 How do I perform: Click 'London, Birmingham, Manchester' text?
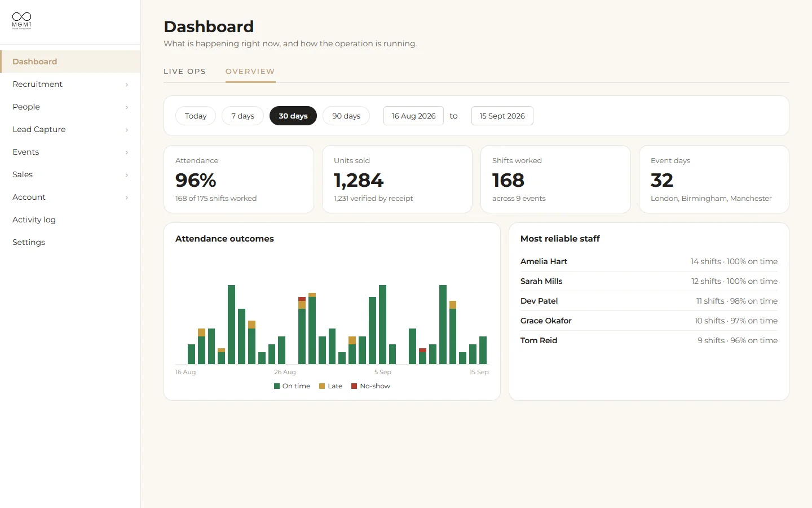coord(711,199)
